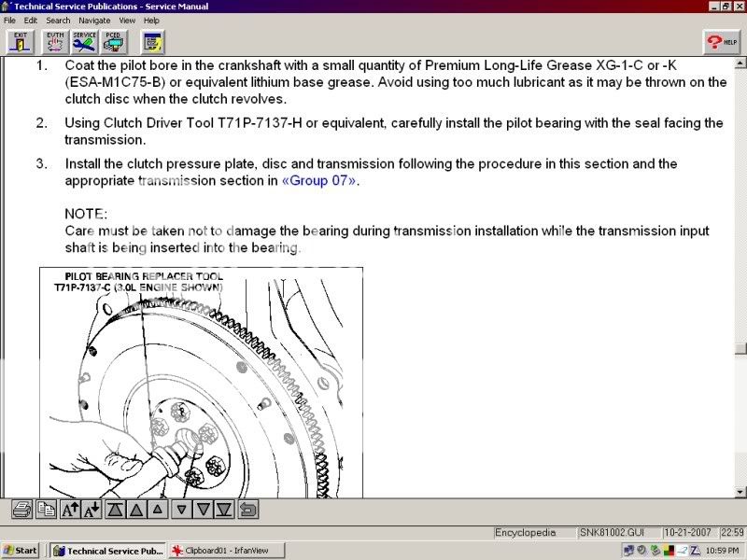
Task: Click the copy pages icon
Action: tap(46, 510)
